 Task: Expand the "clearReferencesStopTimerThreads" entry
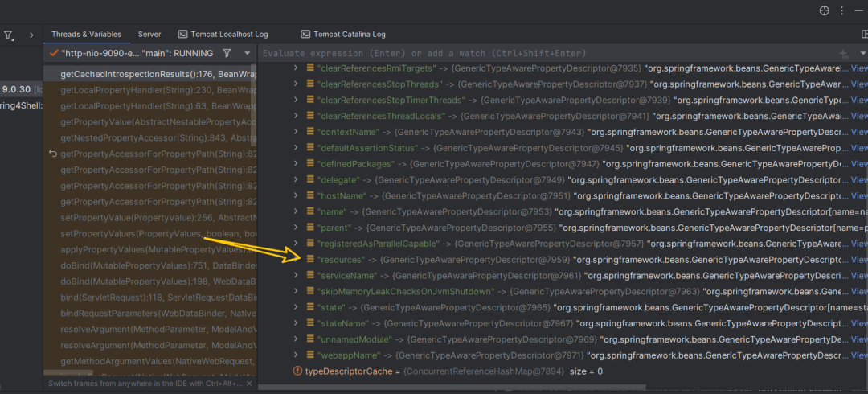(296, 101)
